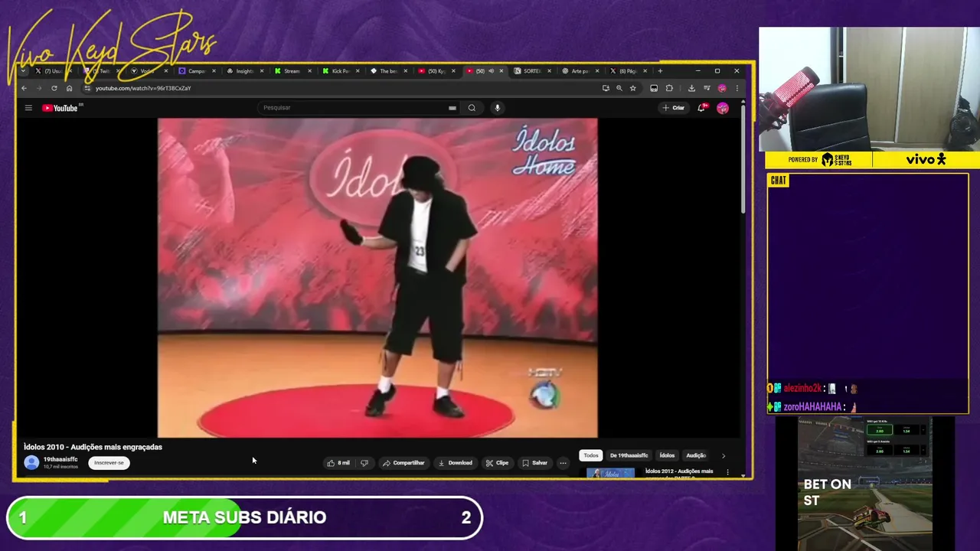The image size is (980, 551).
Task: Click the youtube.com address bar URL
Action: 143,88
